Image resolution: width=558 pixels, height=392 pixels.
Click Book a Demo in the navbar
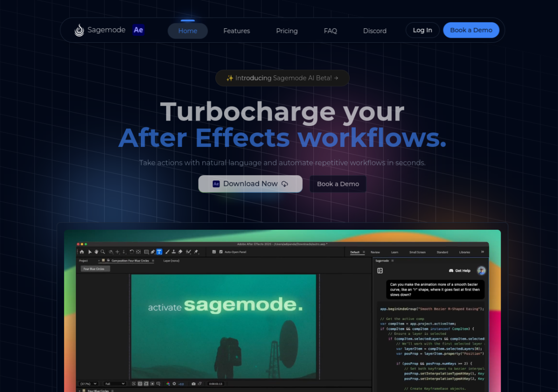pos(471,30)
